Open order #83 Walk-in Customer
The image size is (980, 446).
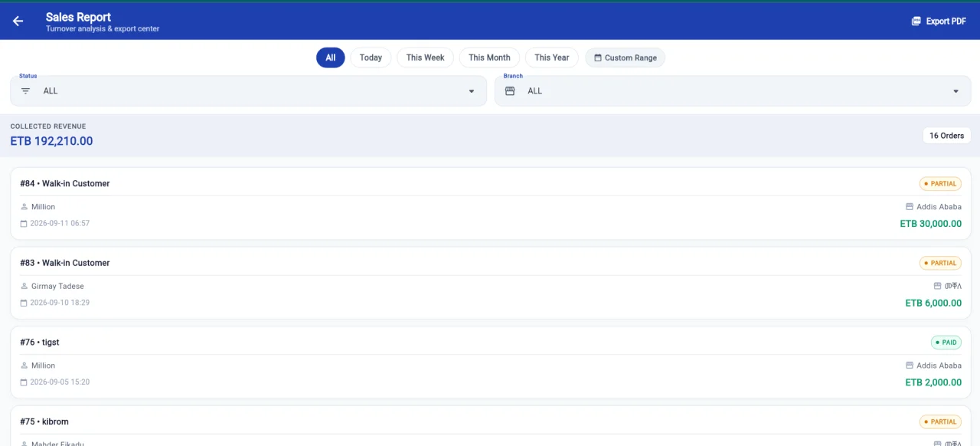tap(491, 283)
